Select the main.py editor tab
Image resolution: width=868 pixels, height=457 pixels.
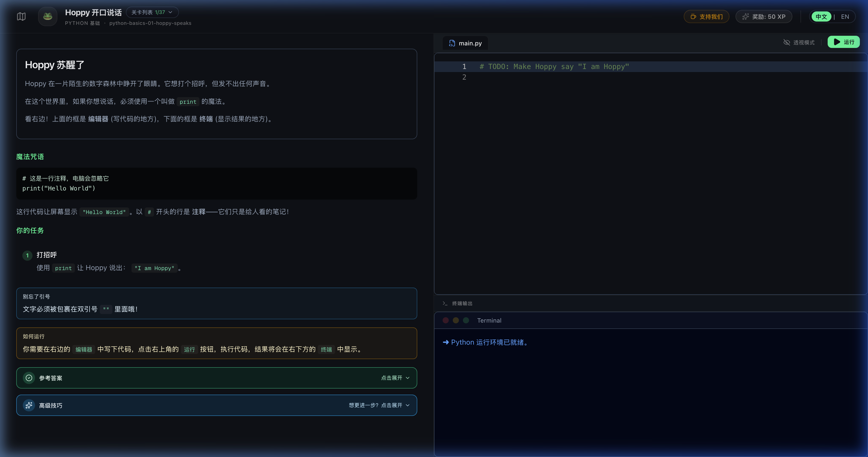(x=470, y=43)
